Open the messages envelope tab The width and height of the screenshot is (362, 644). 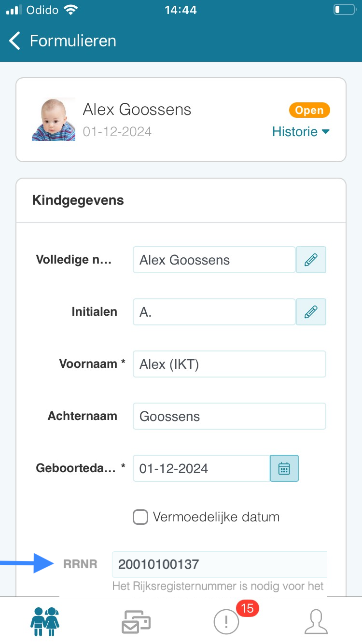point(136,622)
